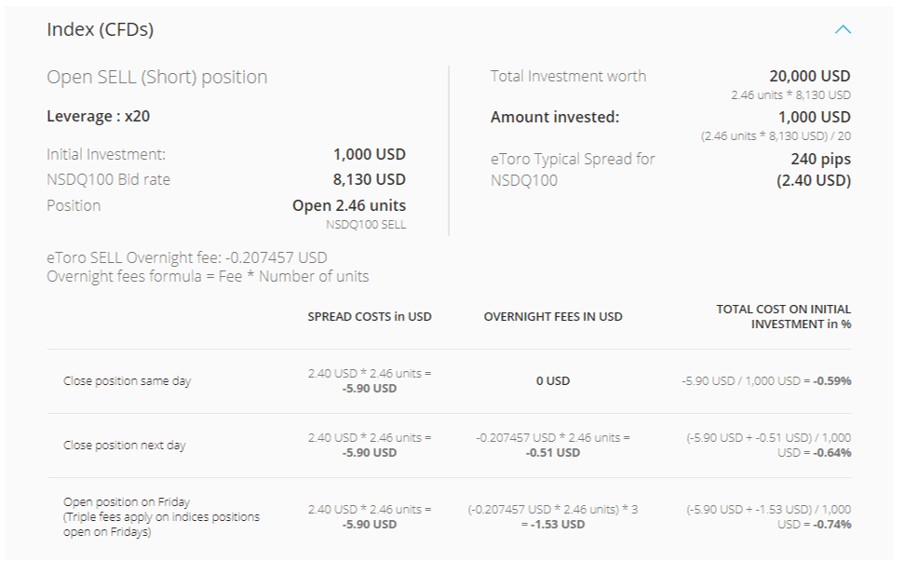Select the Close position next day row label
This screenshot has width=899, height=567.
(x=124, y=445)
